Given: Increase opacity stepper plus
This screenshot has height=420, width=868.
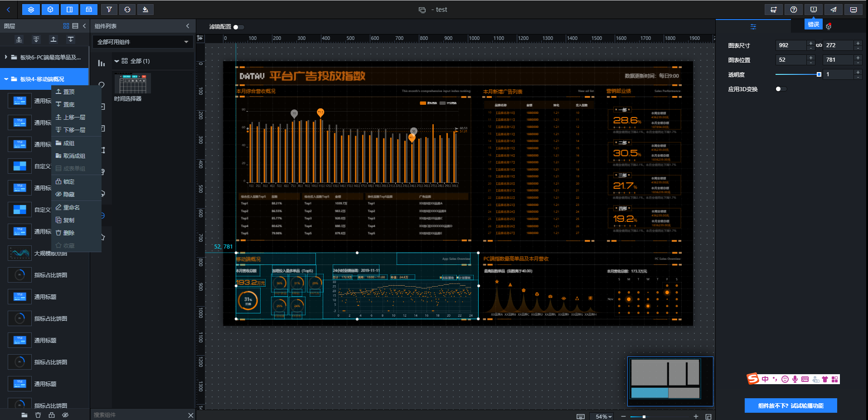Looking at the screenshot, I should click(x=858, y=72).
